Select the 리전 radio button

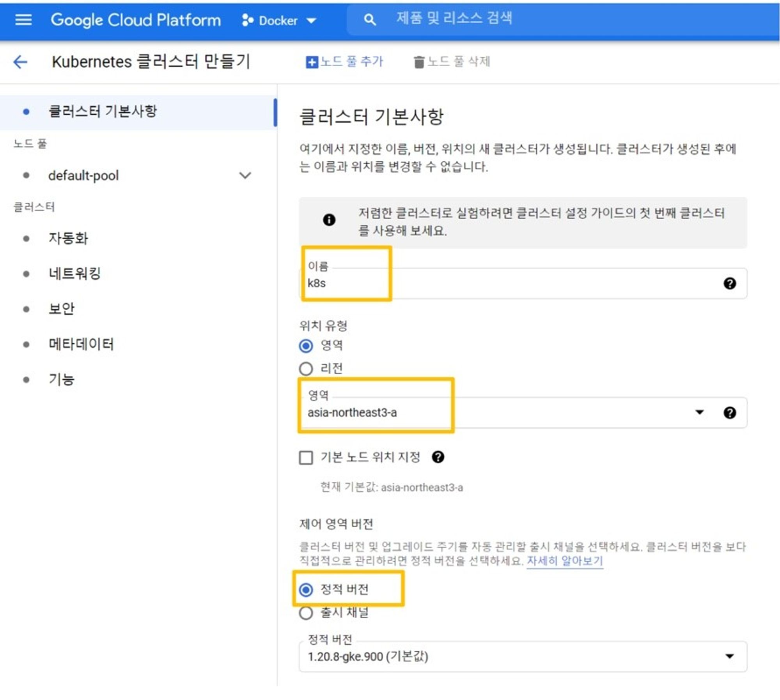pos(306,368)
